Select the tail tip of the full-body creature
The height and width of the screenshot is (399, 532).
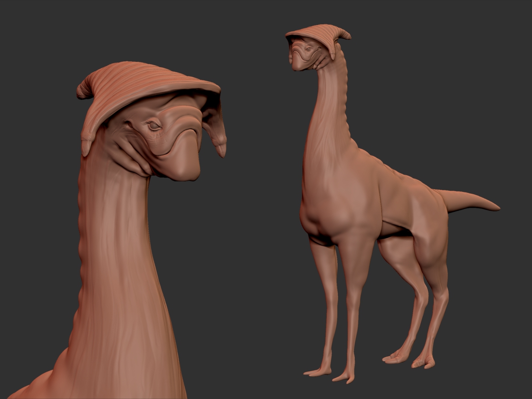(x=490, y=206)
